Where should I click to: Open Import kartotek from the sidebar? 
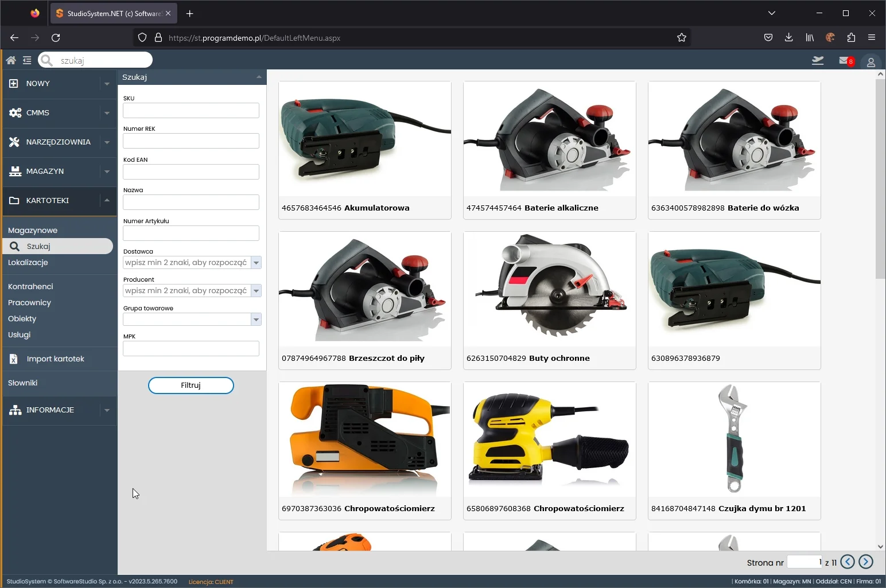point(55,359)
